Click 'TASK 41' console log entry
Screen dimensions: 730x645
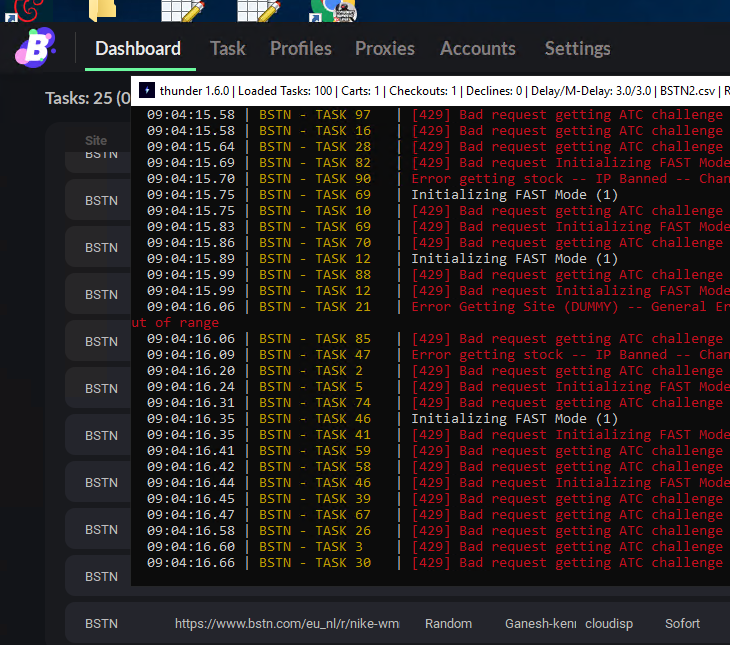pyautogui.click(x=343, y=435)
